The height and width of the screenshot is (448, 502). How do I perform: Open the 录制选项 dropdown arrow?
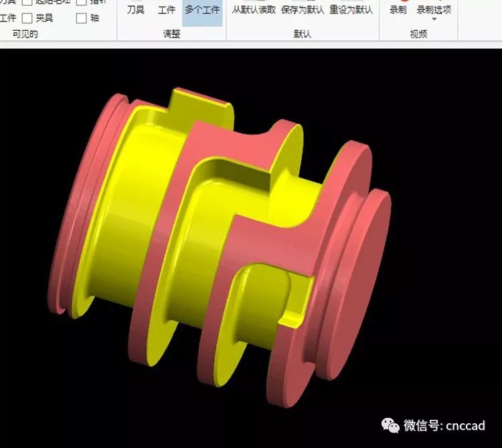434,19
